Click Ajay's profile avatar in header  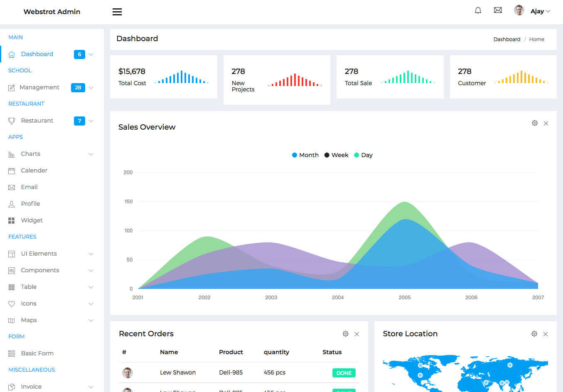(519, 10)
